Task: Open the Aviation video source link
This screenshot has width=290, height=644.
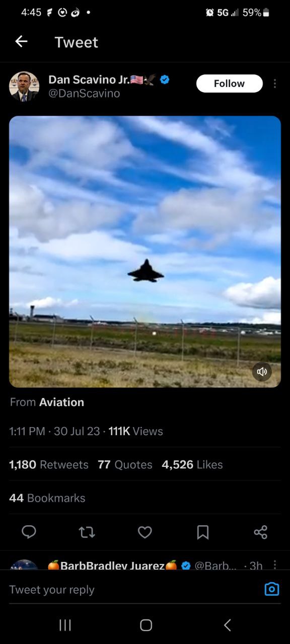Action: (61, 402)
